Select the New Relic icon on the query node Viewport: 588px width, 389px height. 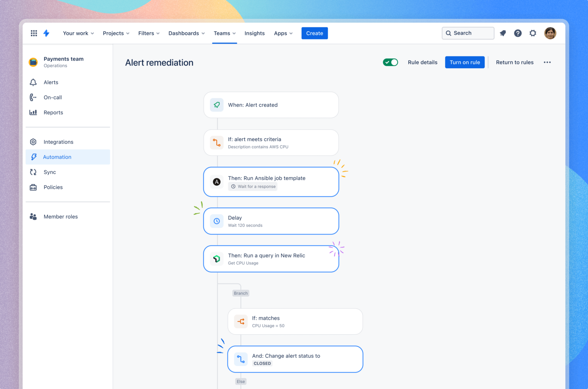(x=217, y=259)
